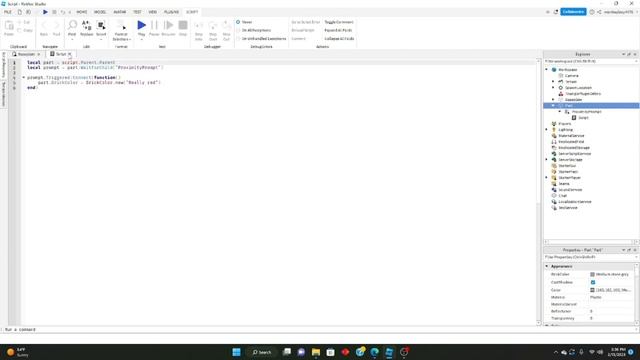Collapse the Appearance section in Properties

[547, 266]
